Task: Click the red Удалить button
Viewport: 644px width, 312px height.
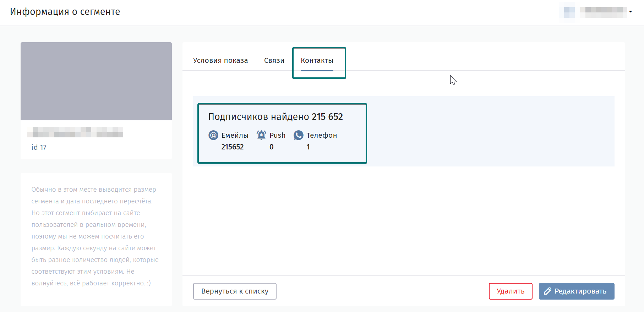Action: (x=511, y=291)
